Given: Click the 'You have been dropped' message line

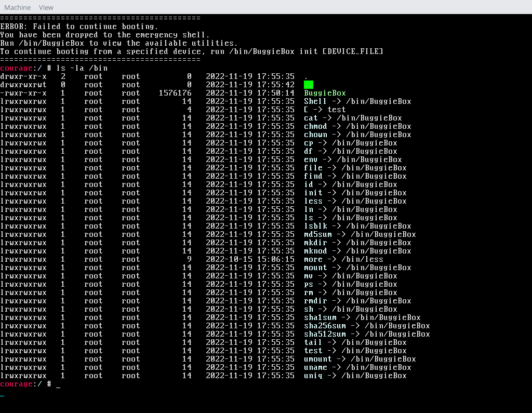Looking at the screenshot, I should [x=105, y=35].
